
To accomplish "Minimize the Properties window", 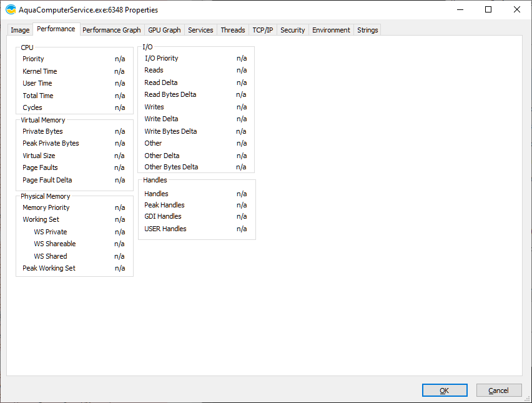I will tap(460, 9).
